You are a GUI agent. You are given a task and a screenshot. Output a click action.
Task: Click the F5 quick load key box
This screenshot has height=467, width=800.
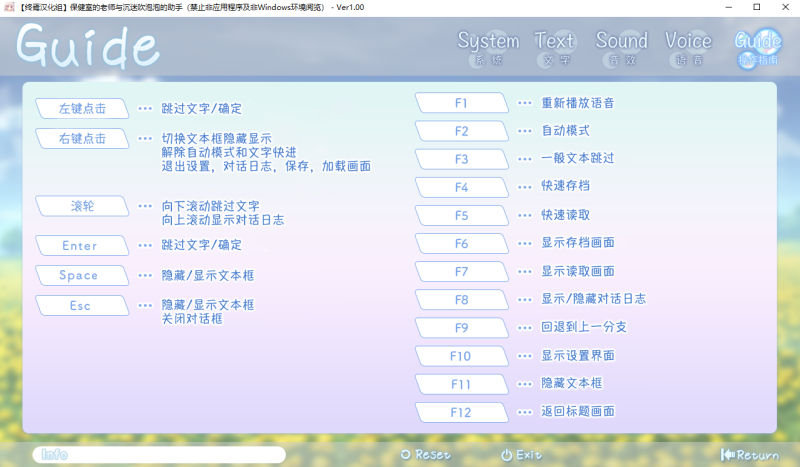pos(461,215)
